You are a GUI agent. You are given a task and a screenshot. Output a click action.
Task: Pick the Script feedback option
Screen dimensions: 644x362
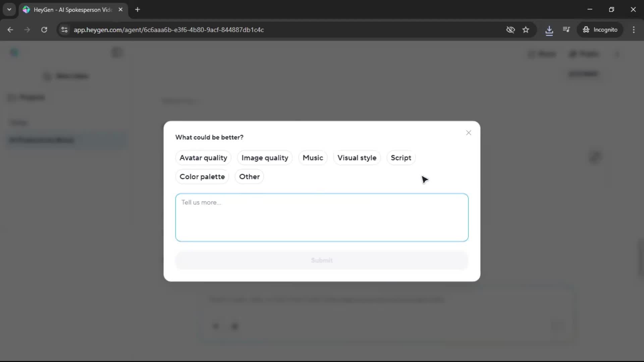401,158
